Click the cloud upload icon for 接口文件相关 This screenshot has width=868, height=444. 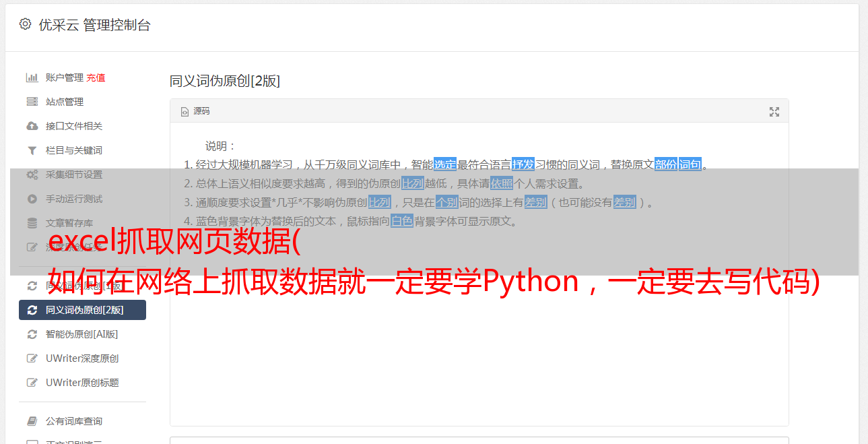click(32, 126)
